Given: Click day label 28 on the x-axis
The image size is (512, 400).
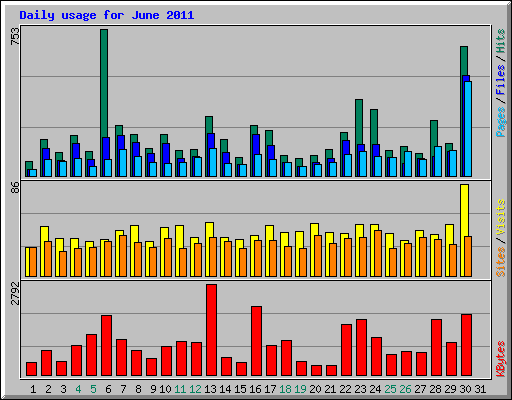Looking at the screenshot, I should [435, 389].
